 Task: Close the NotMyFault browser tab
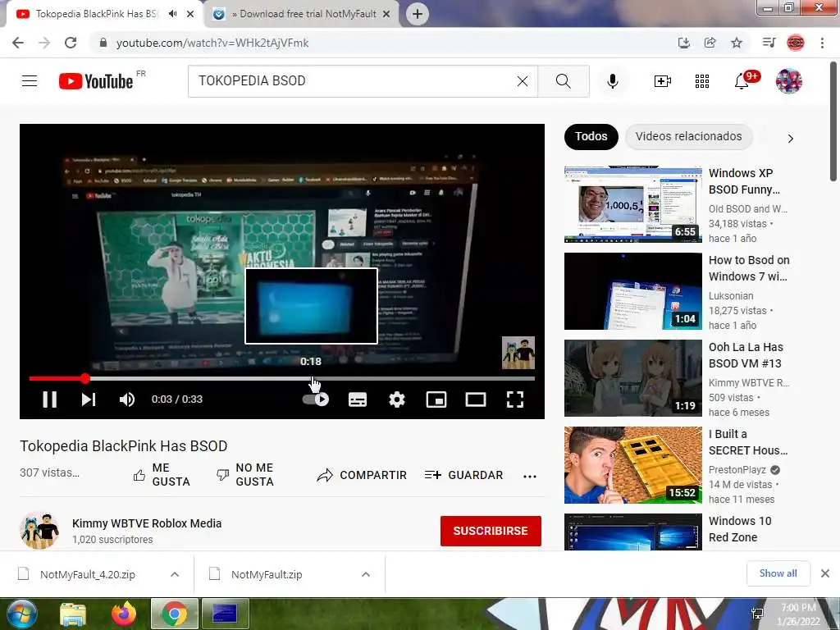pos(386,14)
